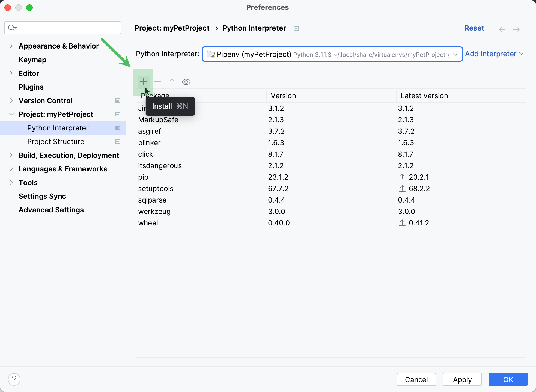The image size is (536, 392).
Task: Open the Python Interpreter dropdown
Action: click(x=455, y=54)
